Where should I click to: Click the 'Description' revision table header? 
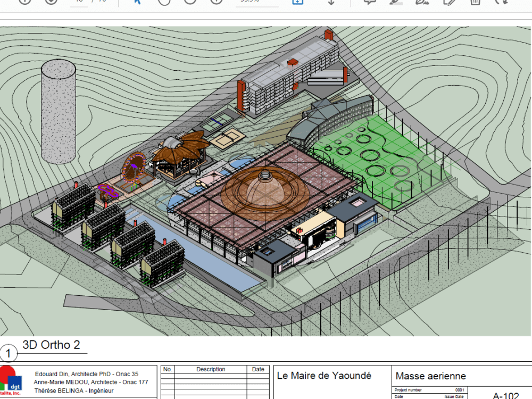click(x=211, y=369)
